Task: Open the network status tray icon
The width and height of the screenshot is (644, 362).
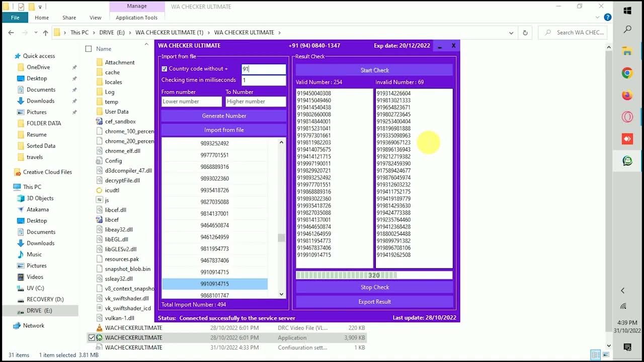Action: [623, 306]
